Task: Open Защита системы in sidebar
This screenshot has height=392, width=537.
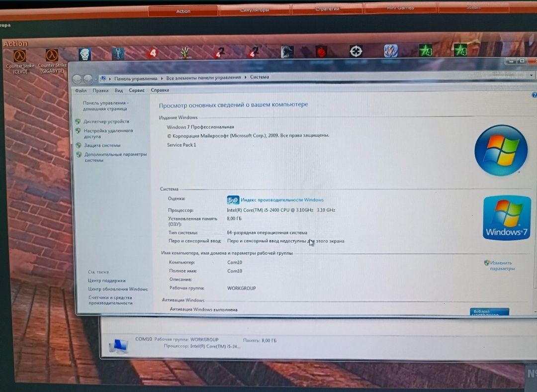Action: [x=102, y=145]
